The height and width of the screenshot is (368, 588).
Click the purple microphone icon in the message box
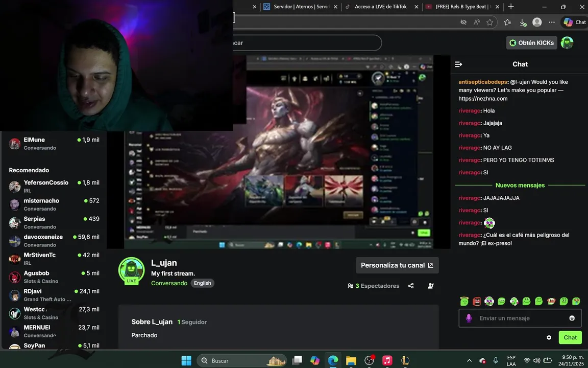(469, 318)
